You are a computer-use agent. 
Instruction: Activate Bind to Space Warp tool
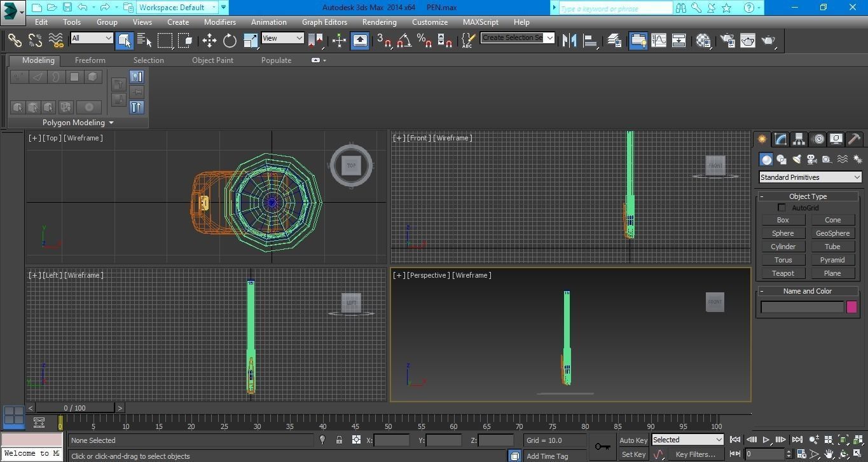[56, 41]
